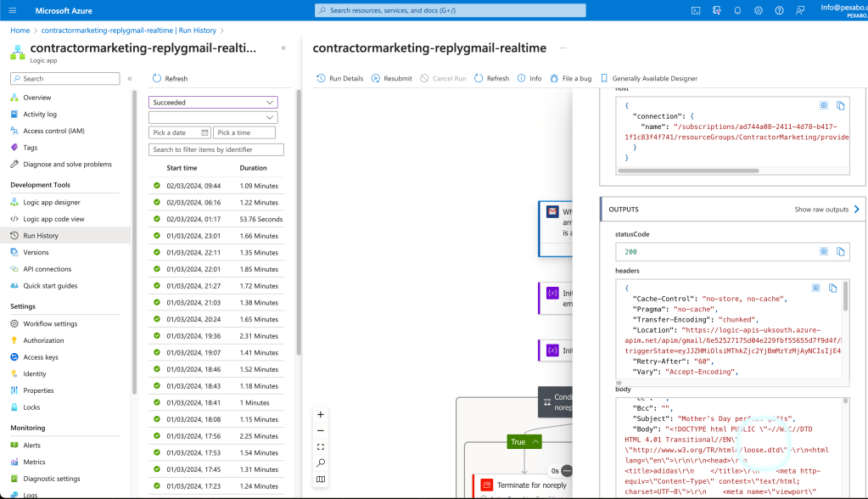The width and height of the screenshot is (868, 499).
Task: Collapse the left sidebar menu chevron
Action: [130, 79]
